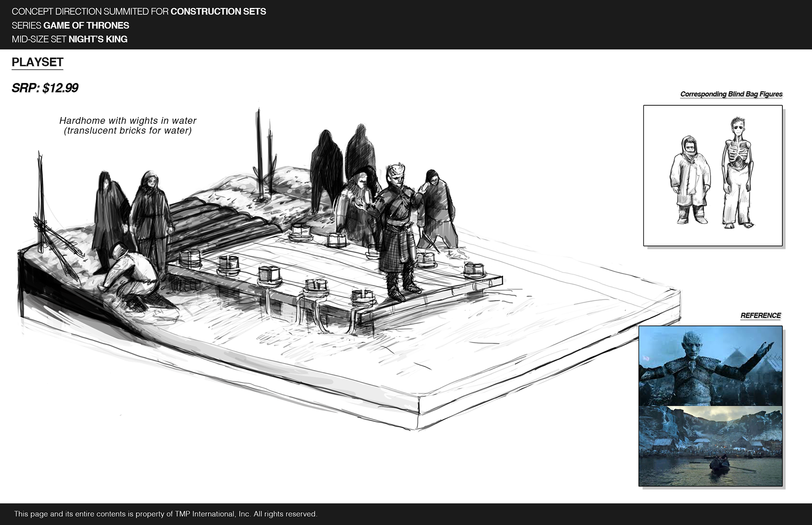Click the skeleton wight blind bag figure

coord(738,172)
